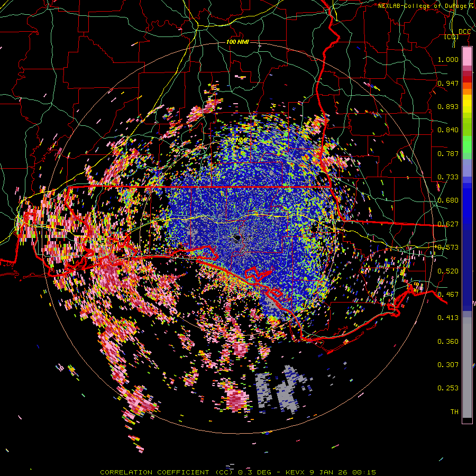Image resolution: width=476 pixels, height=476 pixels.
Task: Pick the pink top segment of the color bar
Action: (x=467, y=57)
